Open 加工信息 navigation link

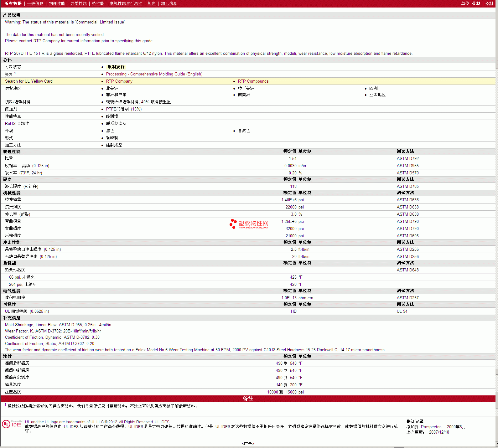[169, 3]
